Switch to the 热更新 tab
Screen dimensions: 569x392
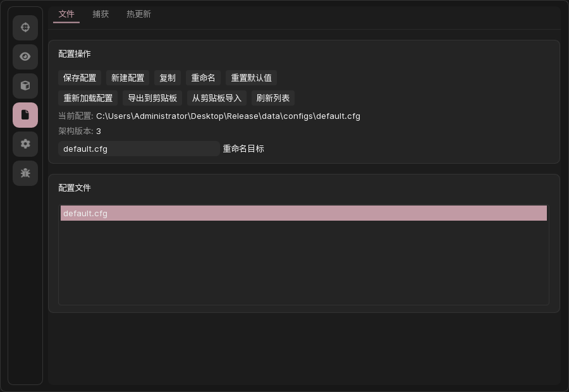pos(138,14)
